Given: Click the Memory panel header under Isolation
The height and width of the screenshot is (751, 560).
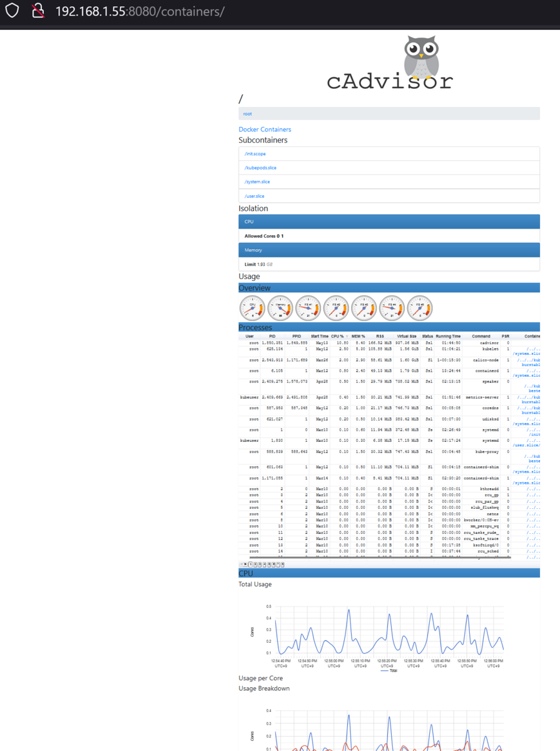Looking at the screenshot, I should (x=389, y=250).
